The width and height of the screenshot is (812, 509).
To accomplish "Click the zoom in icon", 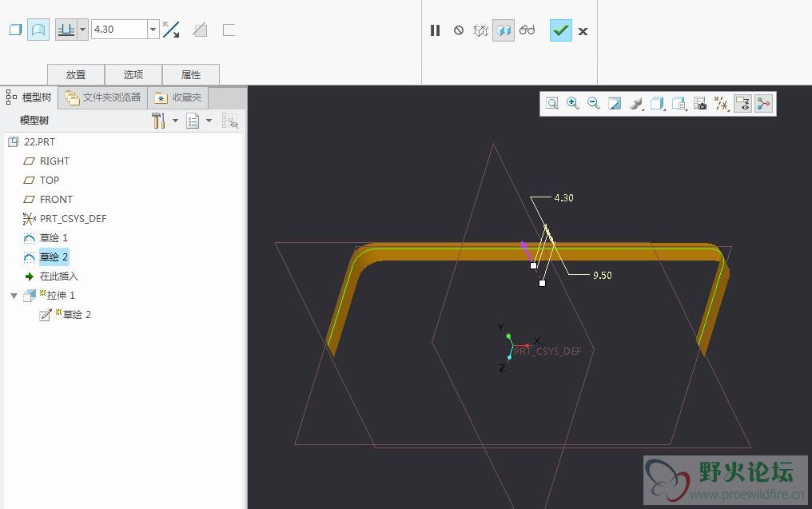I will (x=573, y=104).
